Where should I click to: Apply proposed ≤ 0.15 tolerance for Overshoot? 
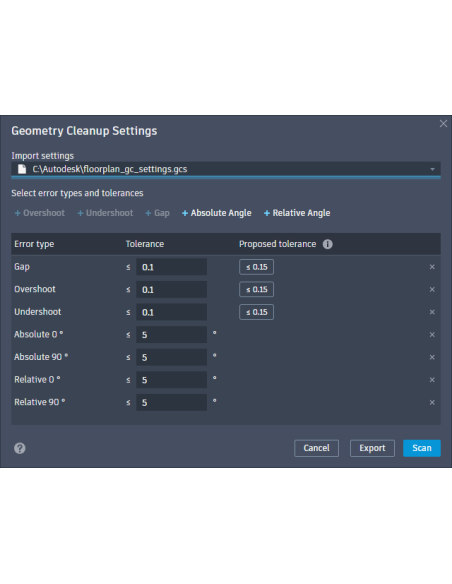[x=257, y=289]
